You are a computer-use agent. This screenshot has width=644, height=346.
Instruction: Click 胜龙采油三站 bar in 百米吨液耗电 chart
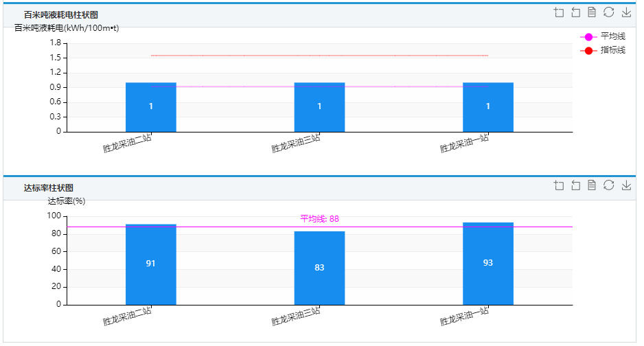point(319,107)
